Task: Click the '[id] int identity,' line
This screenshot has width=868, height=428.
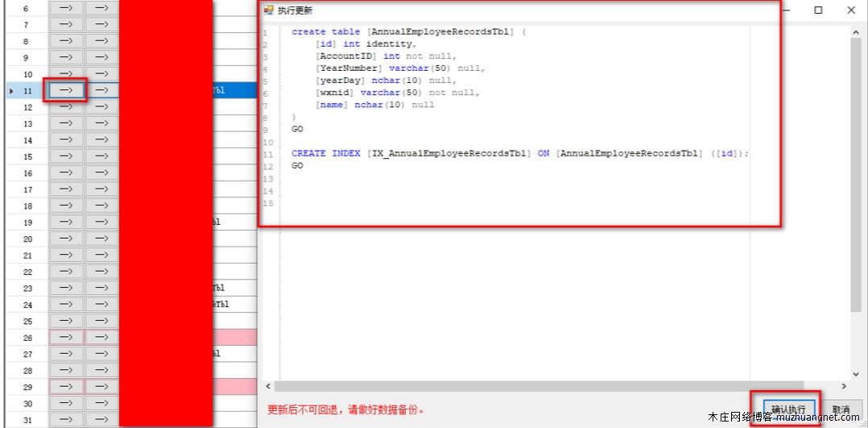Action: pyautogui.click(x=366, y=44)
